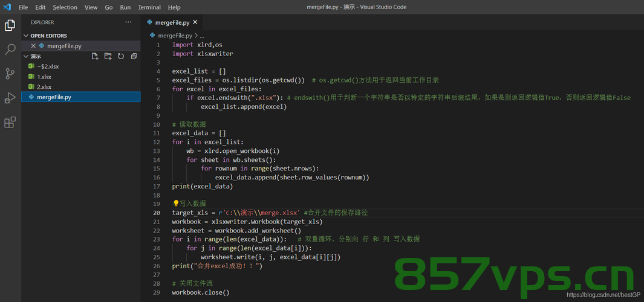Click the Python icon in breadcrumb
The image size is (644, 302).
coord(152,35)
